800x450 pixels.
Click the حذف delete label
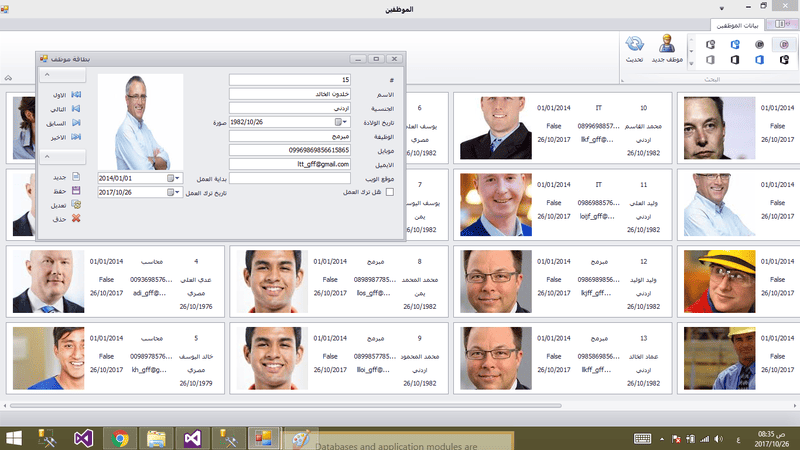tap(60, 219)
